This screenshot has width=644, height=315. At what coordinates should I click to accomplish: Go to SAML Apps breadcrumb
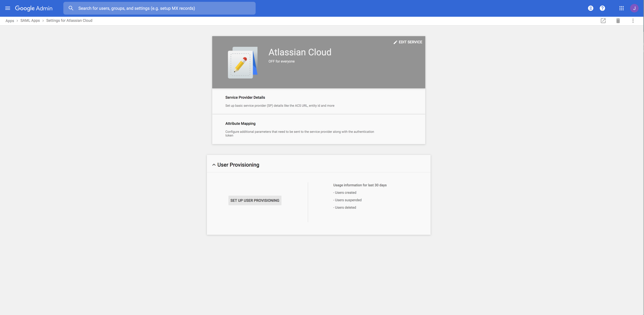(x=30, y=21)
